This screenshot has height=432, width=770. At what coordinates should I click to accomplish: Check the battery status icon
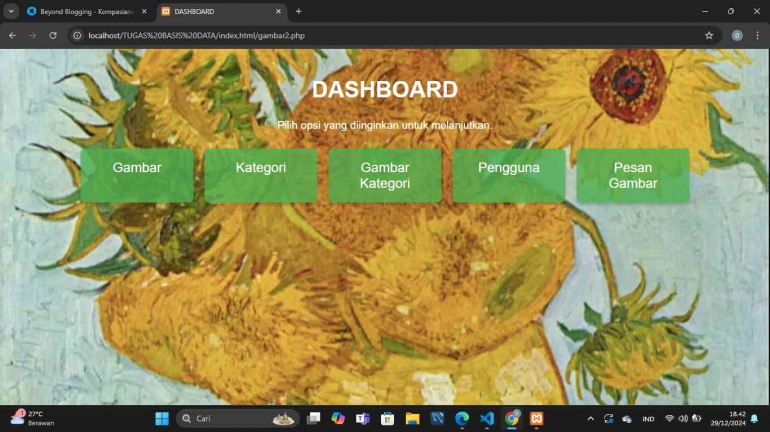point(696,419)
